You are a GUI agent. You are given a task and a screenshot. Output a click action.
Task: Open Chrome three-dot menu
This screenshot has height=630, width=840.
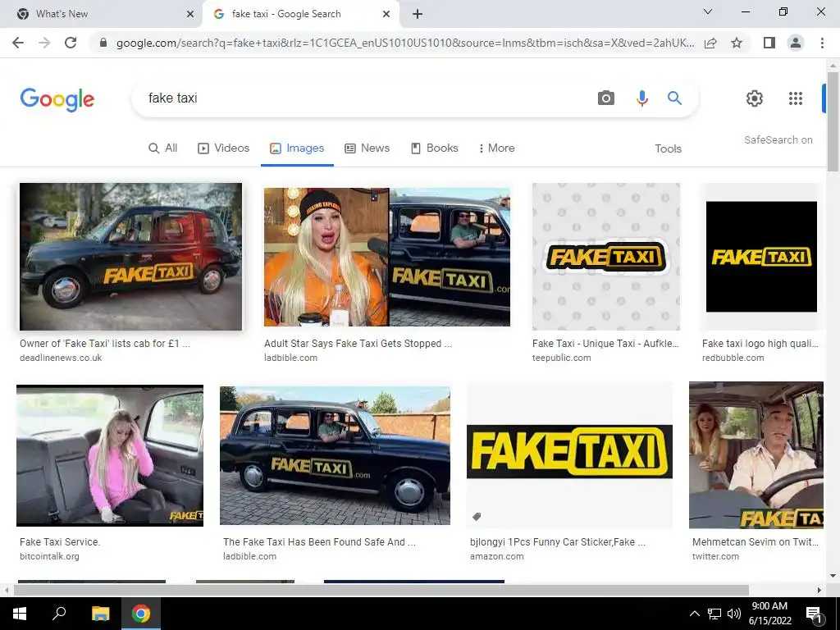click(x=822, y=43)
